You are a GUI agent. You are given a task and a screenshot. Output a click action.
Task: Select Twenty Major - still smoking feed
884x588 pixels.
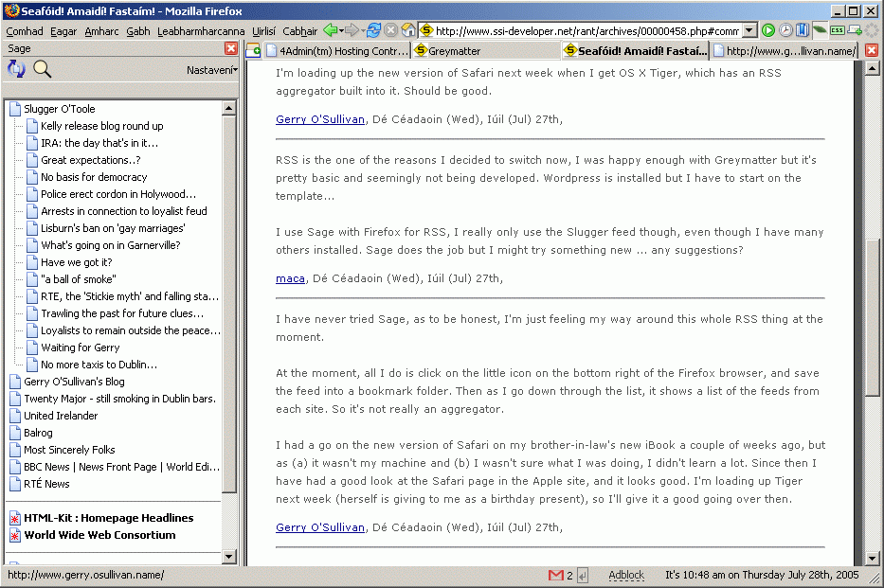(x=119, y=399)
